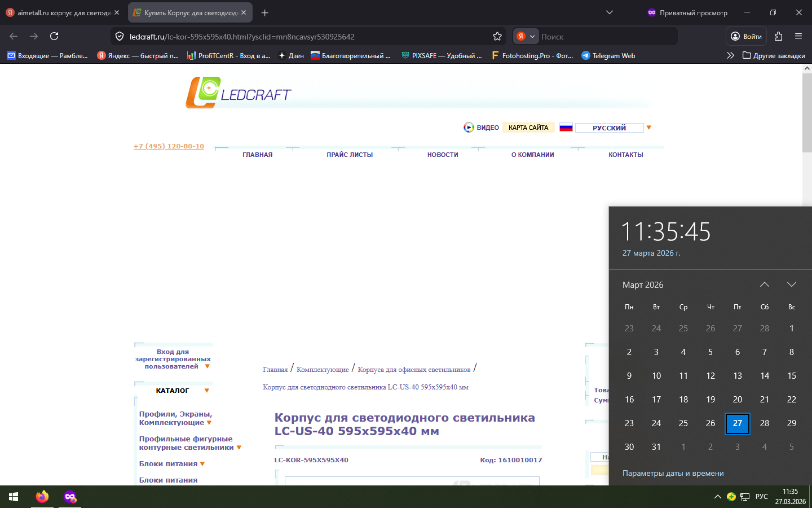This screenshot has width=812, height=508.
Task: Call the +7 (495) 120-80-10 link
Action: [169, 146]
